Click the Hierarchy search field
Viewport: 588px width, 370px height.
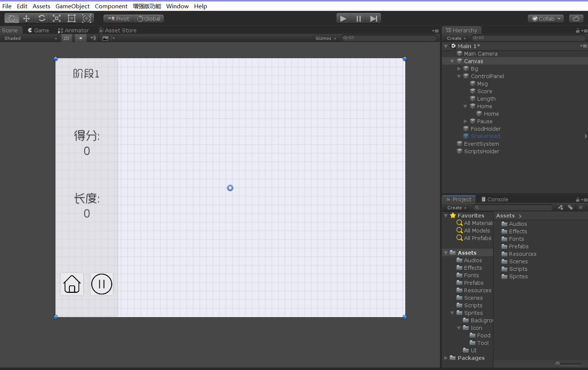coord(528,38)
